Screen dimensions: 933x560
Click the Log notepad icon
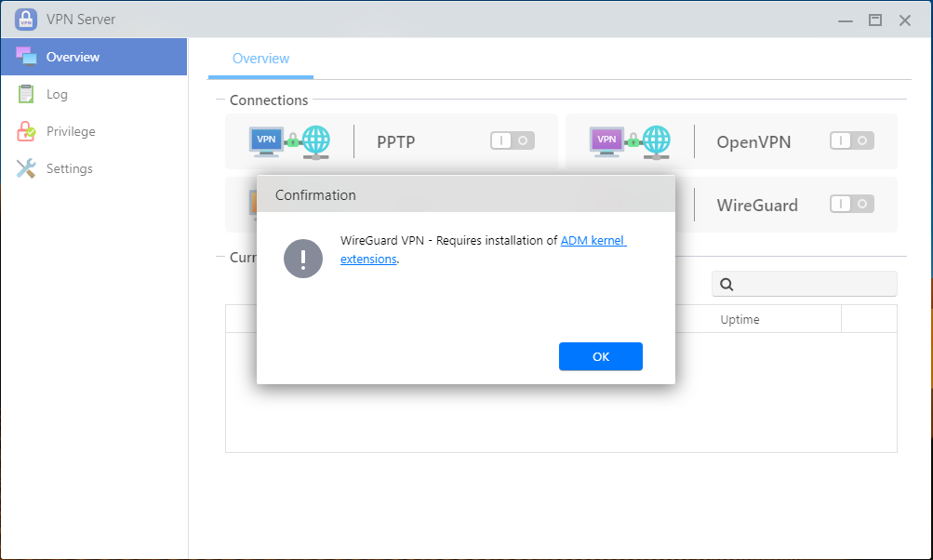pos(26,94)
